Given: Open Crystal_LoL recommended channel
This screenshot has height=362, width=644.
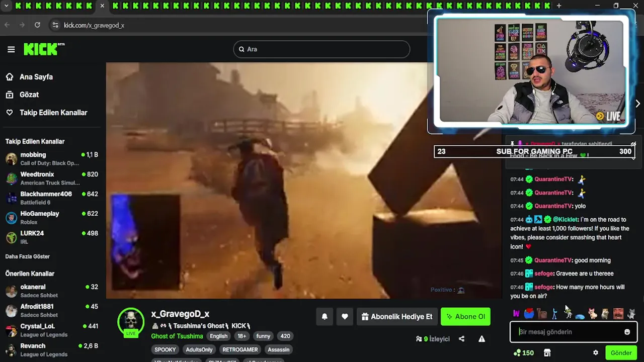Looking at the screenshot, I should [51, 330].
